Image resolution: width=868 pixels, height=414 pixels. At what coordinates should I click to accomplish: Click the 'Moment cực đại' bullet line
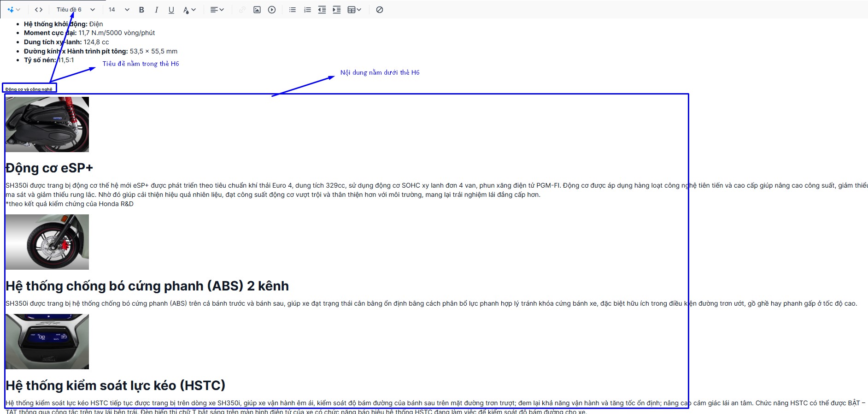(x=89, y=33)
